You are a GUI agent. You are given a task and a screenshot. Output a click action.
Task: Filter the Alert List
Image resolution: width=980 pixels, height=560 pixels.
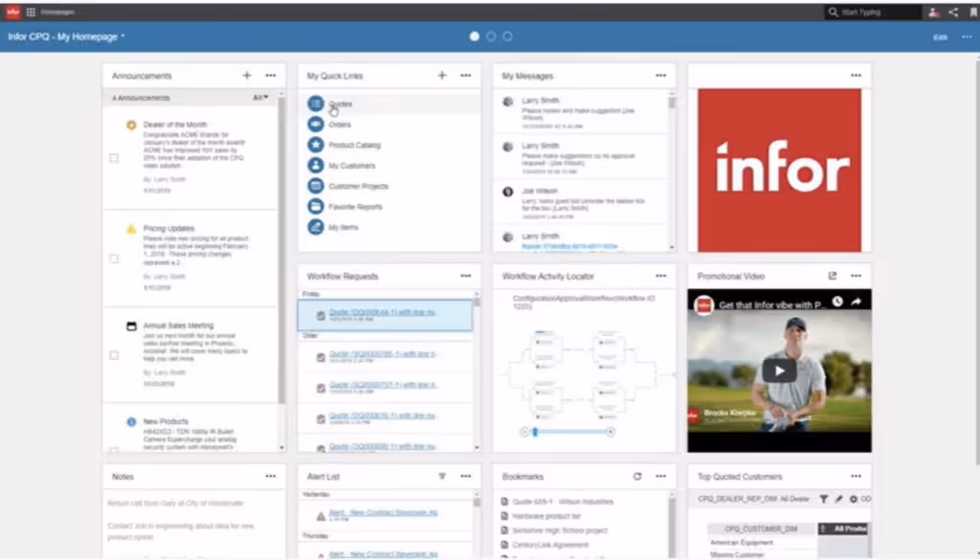pyautogui.click(x=442, y=477)
